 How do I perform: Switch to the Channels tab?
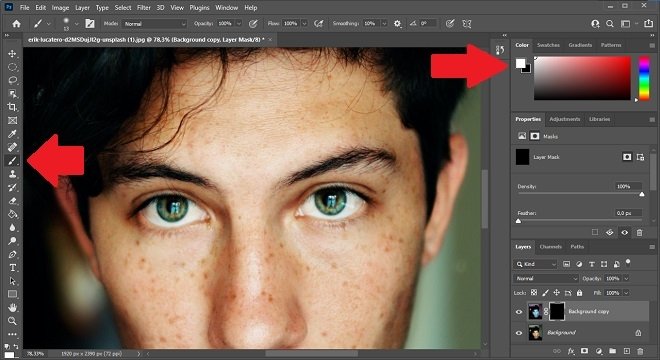tap(550, 247)
